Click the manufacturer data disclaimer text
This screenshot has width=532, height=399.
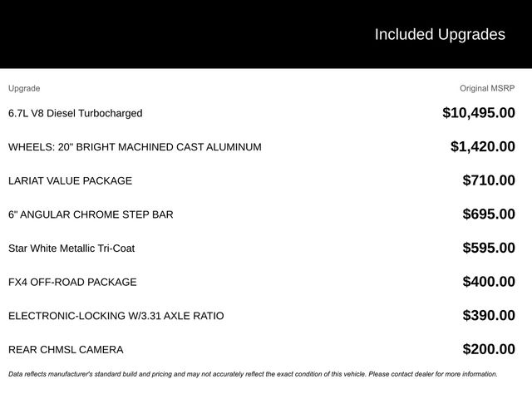(253, 374)
